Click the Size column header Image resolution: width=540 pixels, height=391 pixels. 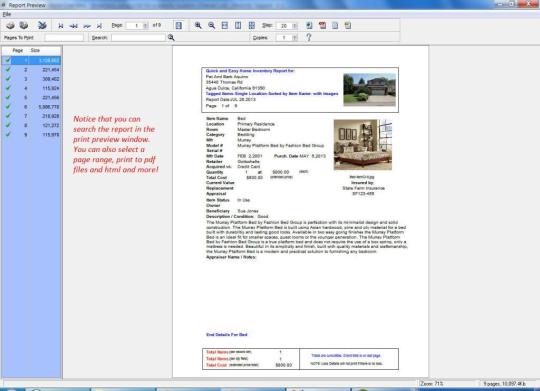tap(35, 50)
